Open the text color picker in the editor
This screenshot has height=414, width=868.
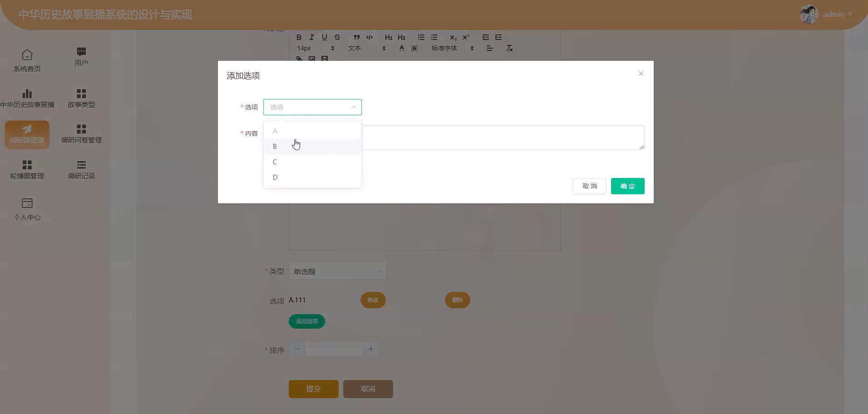coord(402,48)
